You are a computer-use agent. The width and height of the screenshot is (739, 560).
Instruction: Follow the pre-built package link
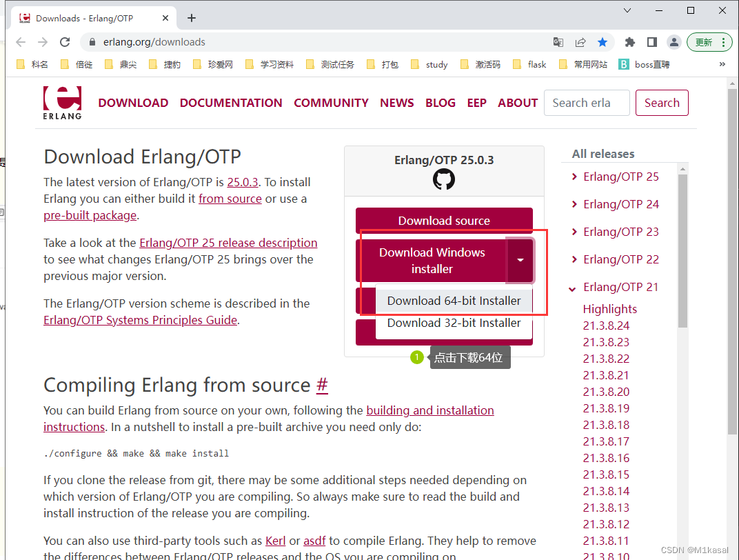pos(90,215)
